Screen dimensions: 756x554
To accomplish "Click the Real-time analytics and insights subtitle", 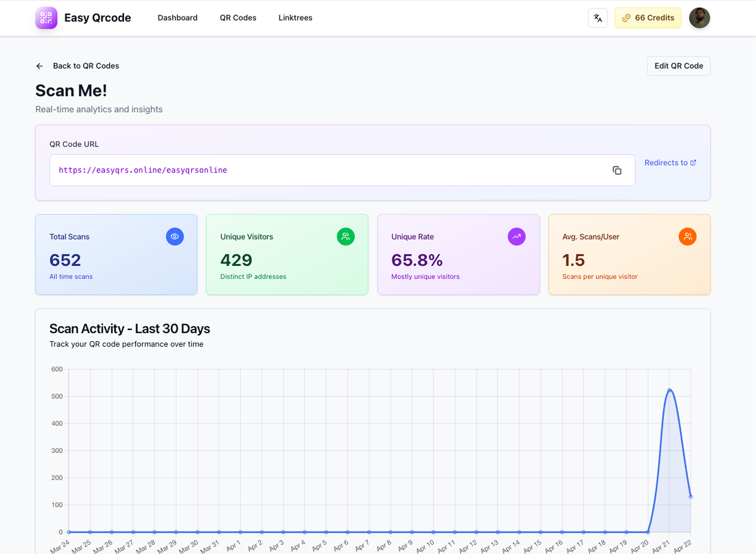I will [99, 109].
